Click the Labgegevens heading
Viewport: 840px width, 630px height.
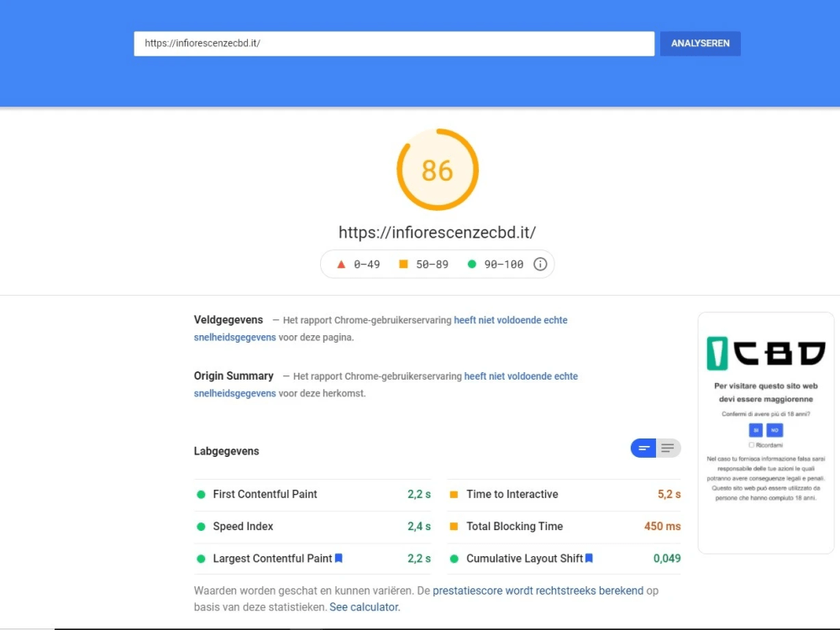tap(227, 451)
